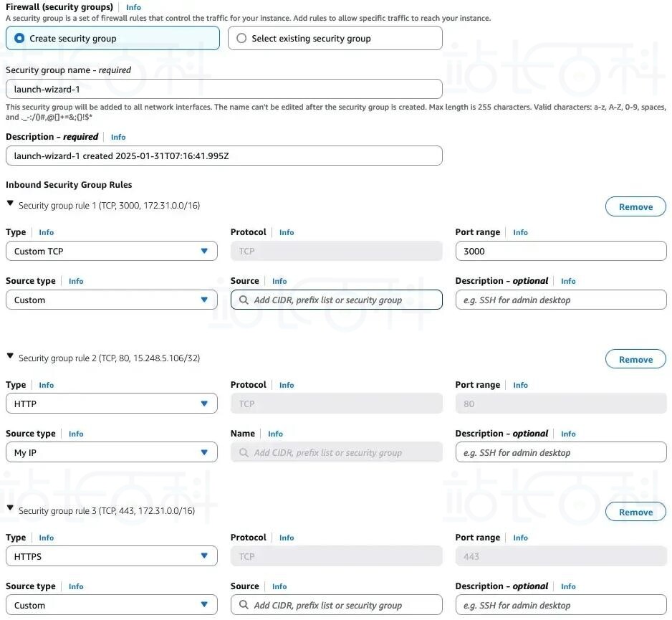Remove security group rule 1

coord(635,207)
